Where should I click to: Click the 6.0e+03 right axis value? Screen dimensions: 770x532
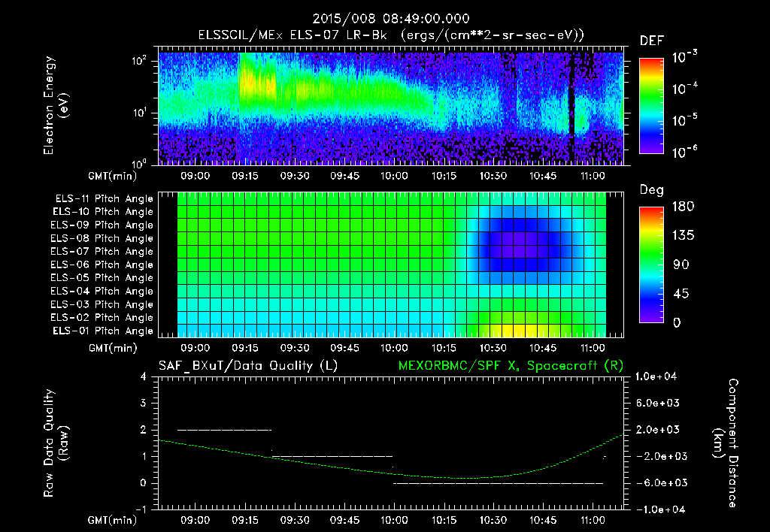click(x=657, y=403)
